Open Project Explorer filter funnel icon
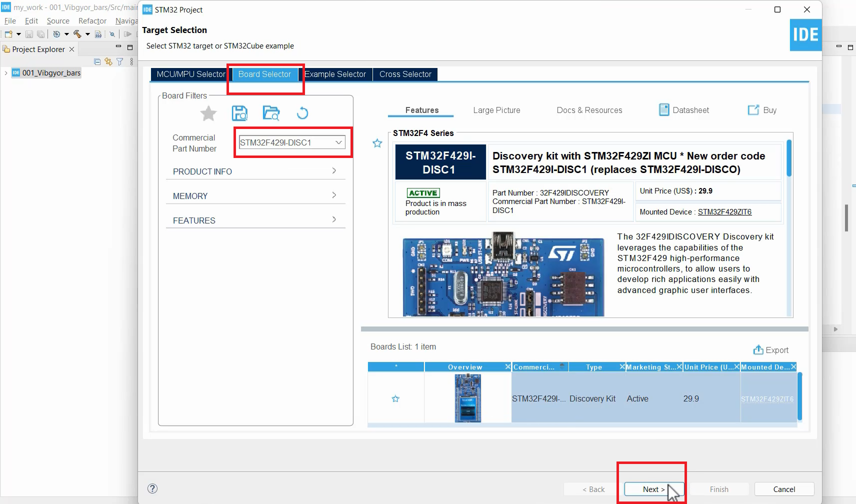 click(120, 61)
